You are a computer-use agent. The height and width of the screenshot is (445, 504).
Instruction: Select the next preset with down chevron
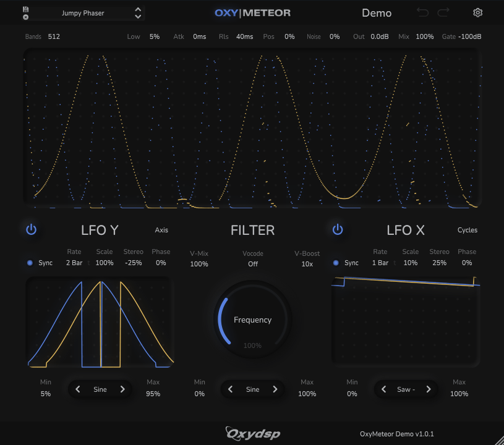tap(138, 17)
